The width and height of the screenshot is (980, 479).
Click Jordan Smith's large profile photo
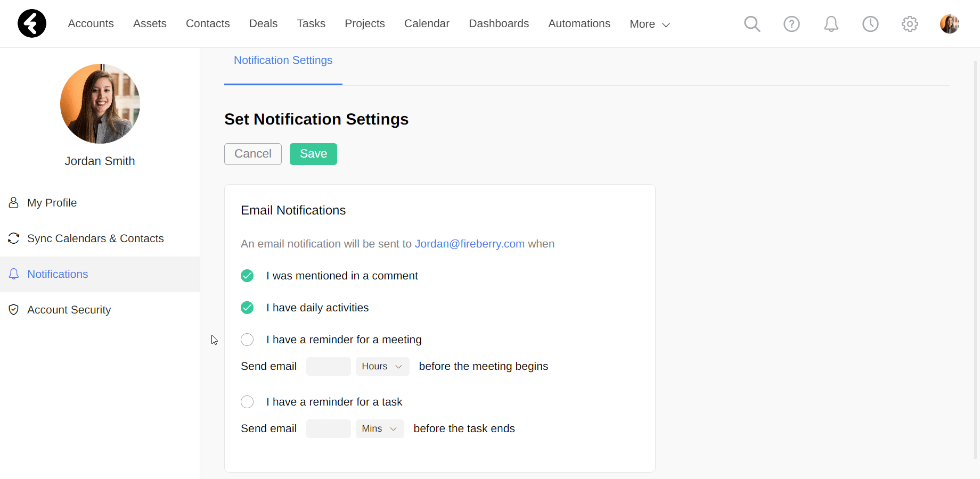pyautogui.click(x=100, y=104)
